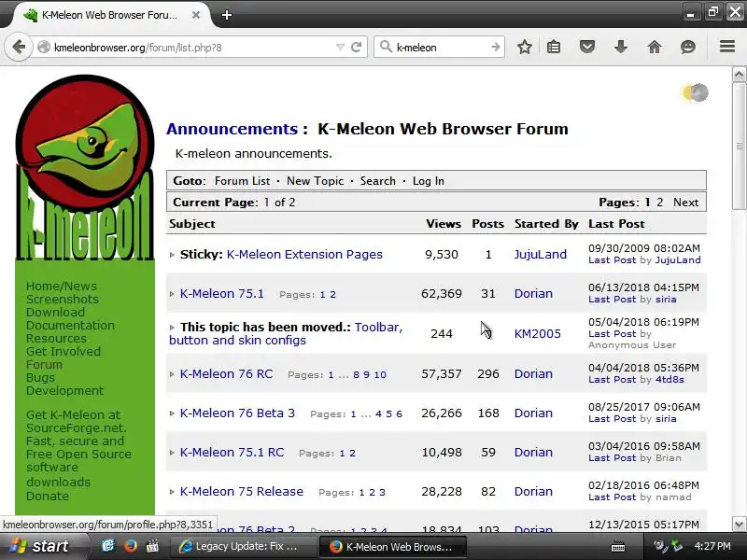Click the Reload page icon in address bar

pyautogui.click(x=356, y=47)
